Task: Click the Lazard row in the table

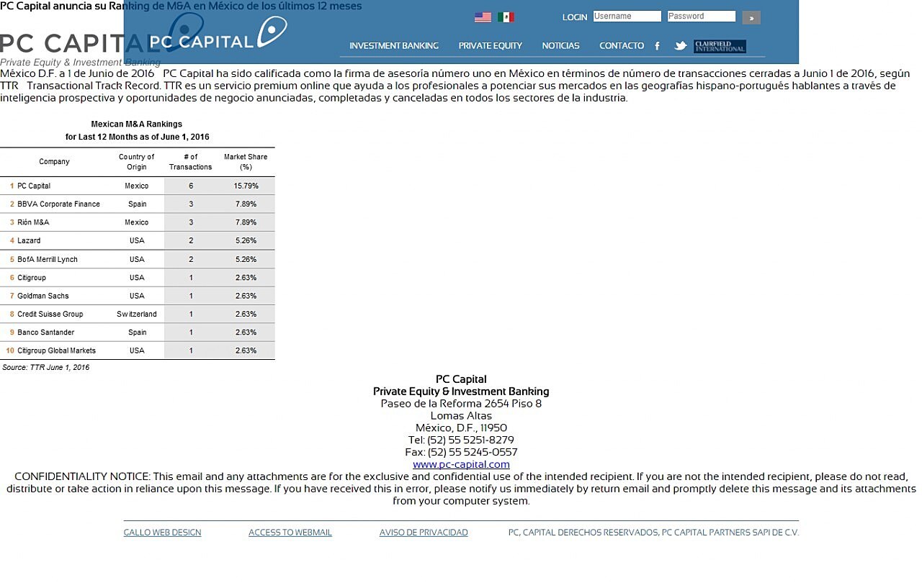Action: (138, 241)
